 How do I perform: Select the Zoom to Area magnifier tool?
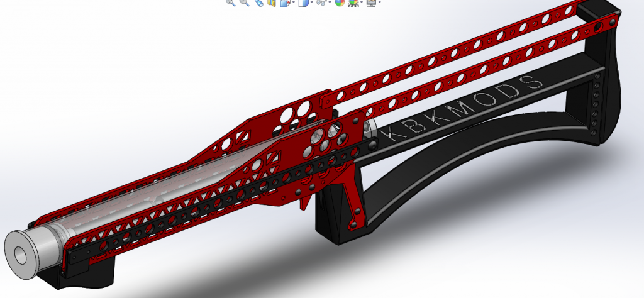(245, 2)
